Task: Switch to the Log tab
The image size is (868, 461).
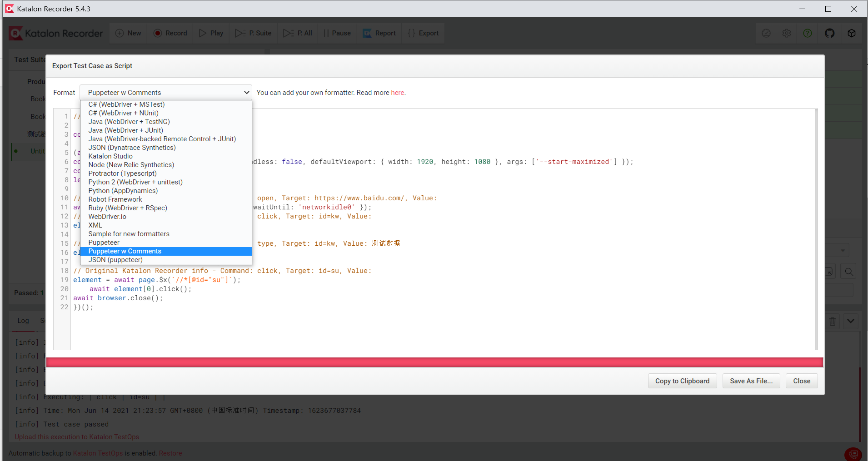Action: (23, 321)
